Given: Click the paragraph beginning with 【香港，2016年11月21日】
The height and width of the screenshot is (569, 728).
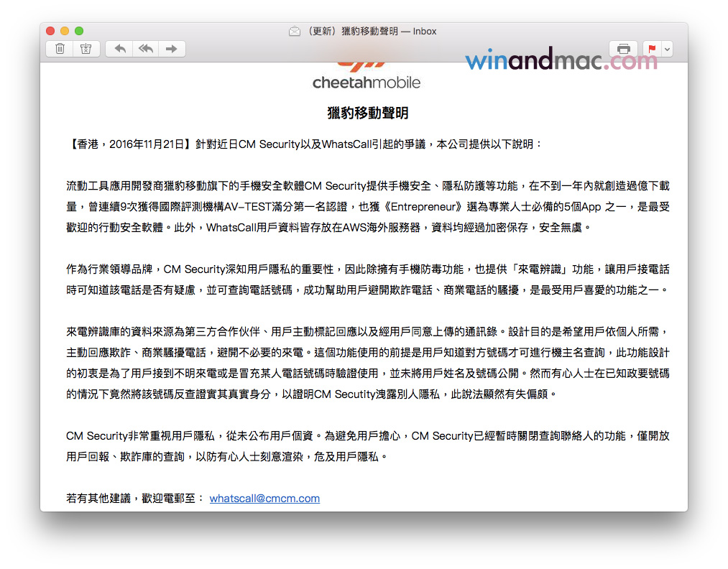Looking at the screenshot, I should [305, 144].
